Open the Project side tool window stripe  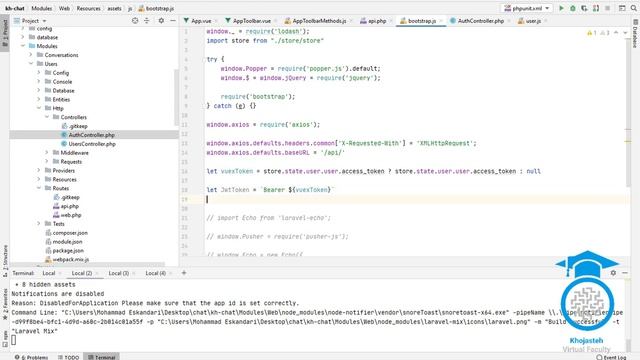[5, 33]
